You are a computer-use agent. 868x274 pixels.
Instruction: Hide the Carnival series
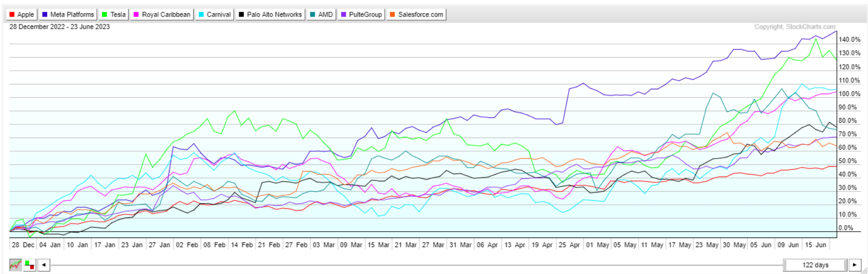pos(214,15)
